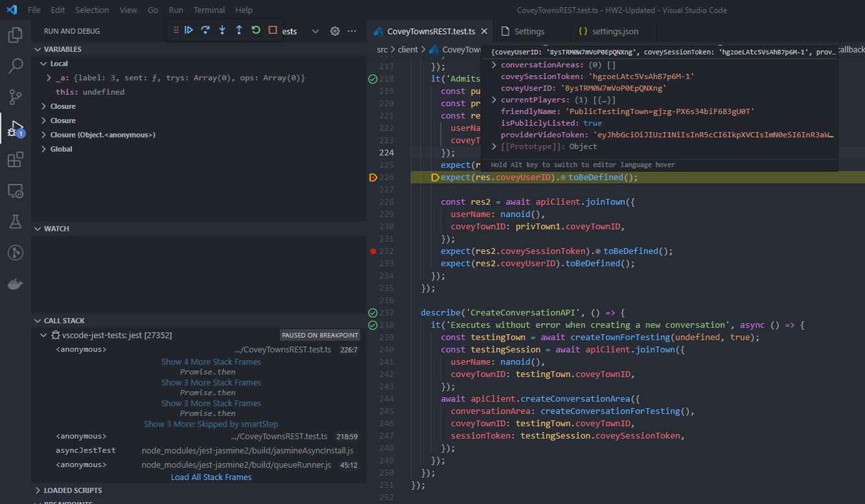The width and height of the screenshot is (865, 504).
Task: Open the File menu
Action: coord(34,10)
